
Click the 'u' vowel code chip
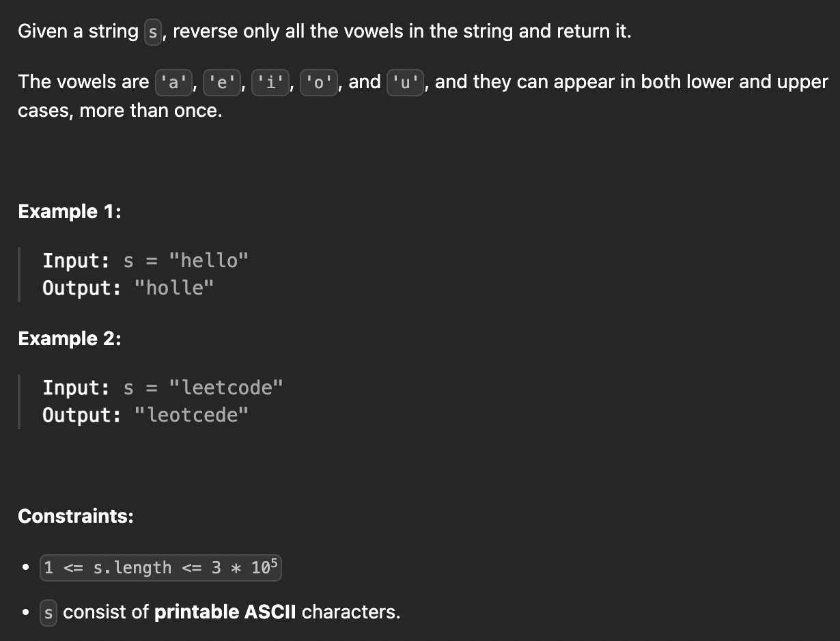coord(406,83)
